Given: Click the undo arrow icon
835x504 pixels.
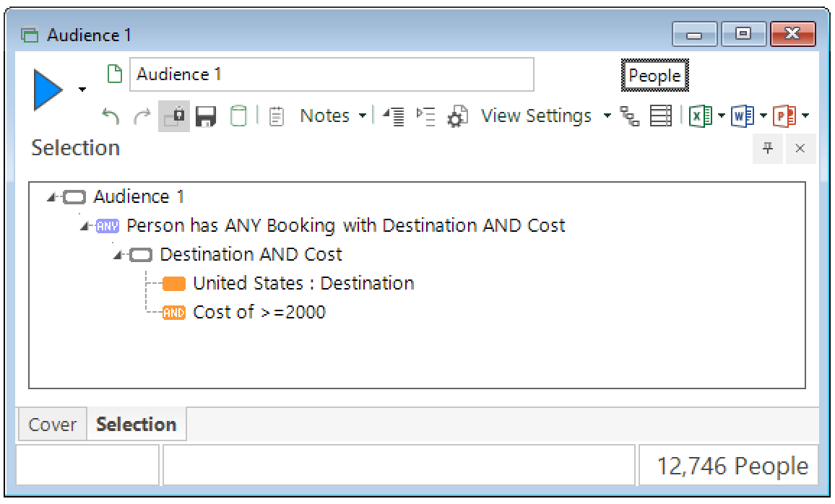Looking at the screenshot, I should click(111, 116).
